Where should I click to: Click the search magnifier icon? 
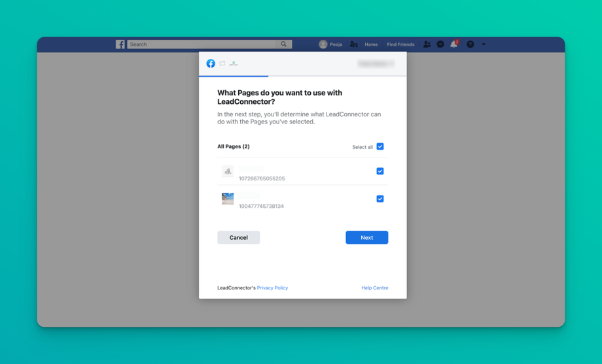click(x=283, y=44)
